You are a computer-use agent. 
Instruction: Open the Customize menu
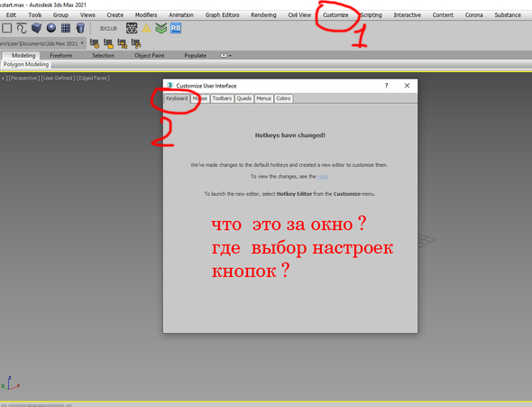335,15
